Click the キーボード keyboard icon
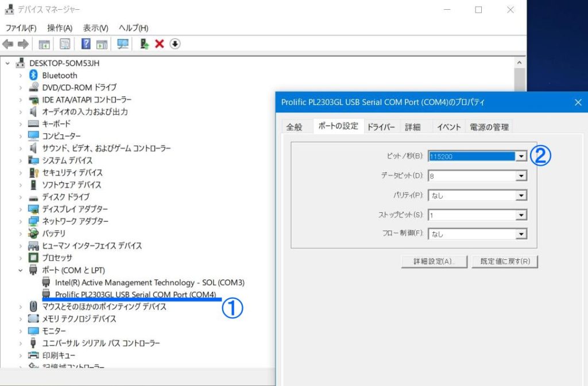The width and height of the screenshot is (588, 386). (x=33, y=123)
